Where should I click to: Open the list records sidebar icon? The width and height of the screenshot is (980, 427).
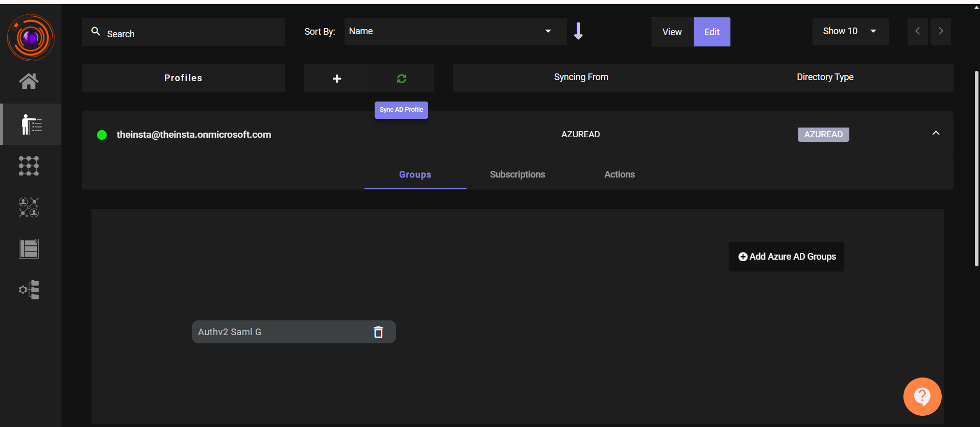(x=29, y=248)
